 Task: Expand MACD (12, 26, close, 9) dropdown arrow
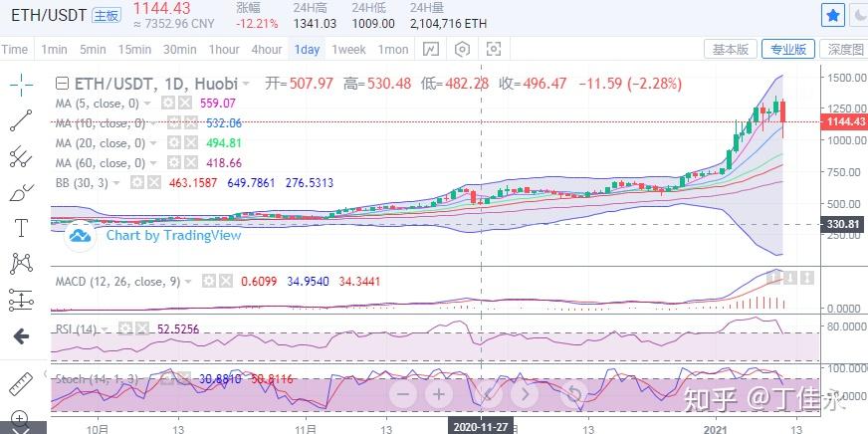pos(188,282)
